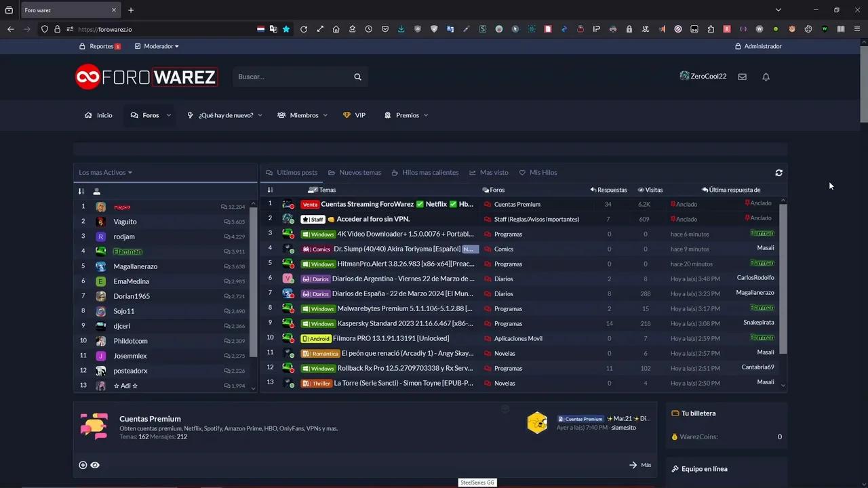Click the Inicio nav item
Screen dimensions: 868x488
point(98,115)
